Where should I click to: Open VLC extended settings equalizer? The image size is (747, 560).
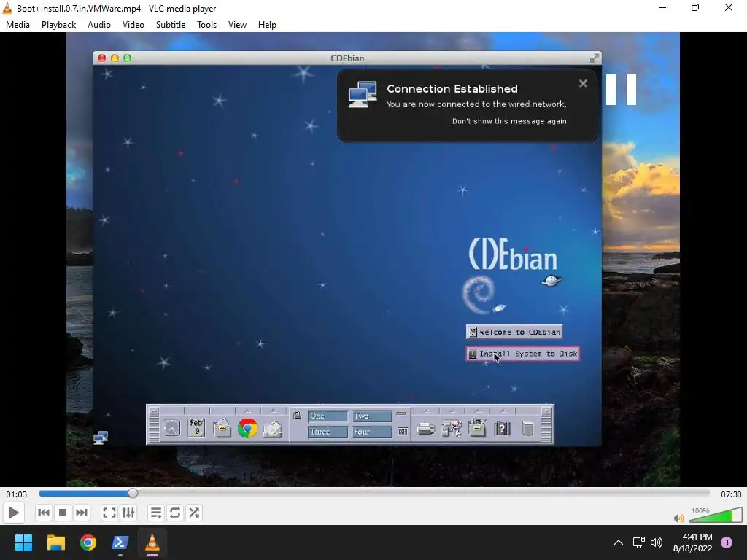[128, 513]
